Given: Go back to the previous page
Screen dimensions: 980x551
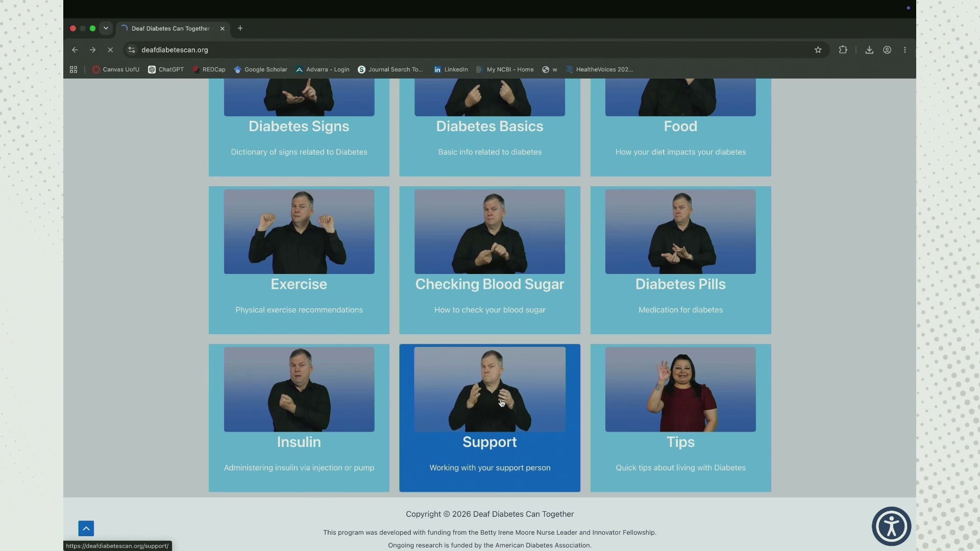Looking at the screenshot, I should (x=75, y=50).
